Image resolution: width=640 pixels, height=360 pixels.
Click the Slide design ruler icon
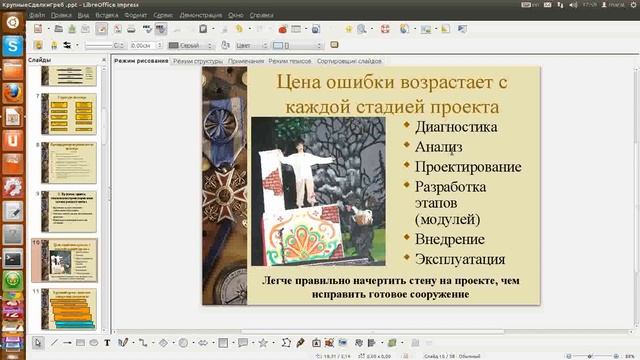[x=446, y=29]
